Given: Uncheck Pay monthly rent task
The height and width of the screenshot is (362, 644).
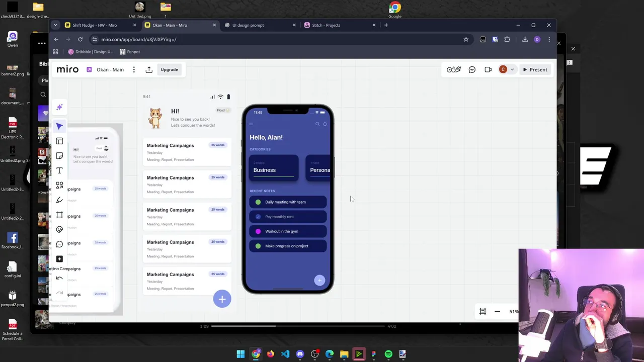Looking at the screenshot, I should tap(258, 217).
